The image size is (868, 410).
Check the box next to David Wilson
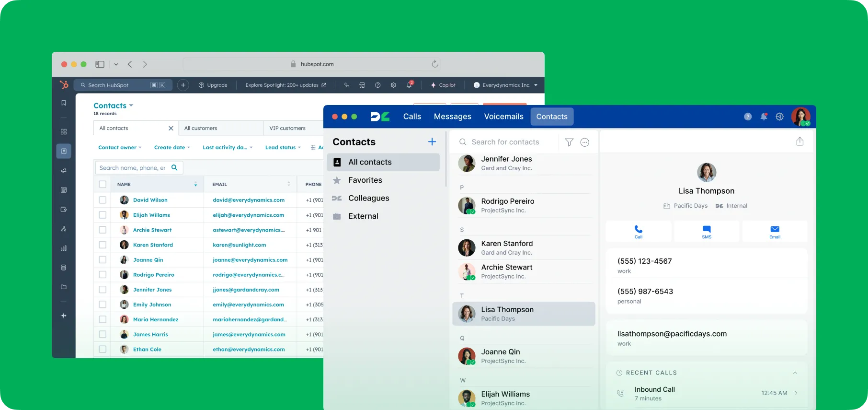tap(103, 200)
